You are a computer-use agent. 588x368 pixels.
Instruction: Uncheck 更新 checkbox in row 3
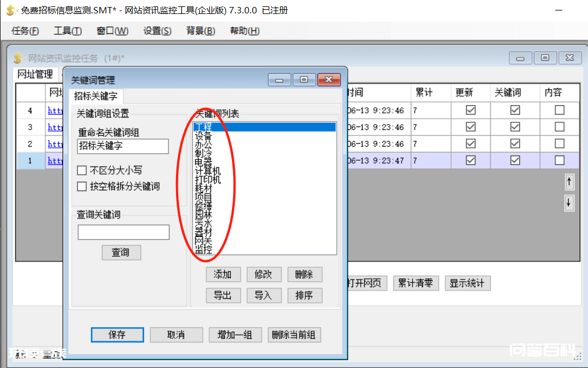coord(471,127)
